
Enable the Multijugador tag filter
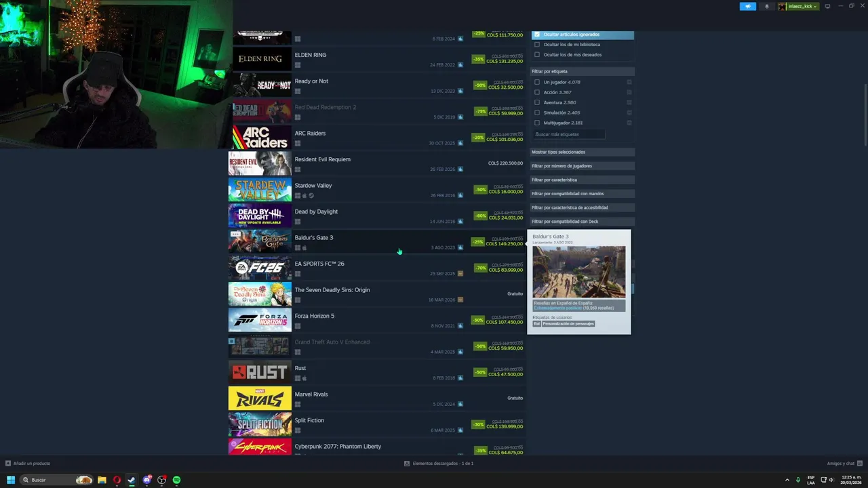tap(537, 123)
